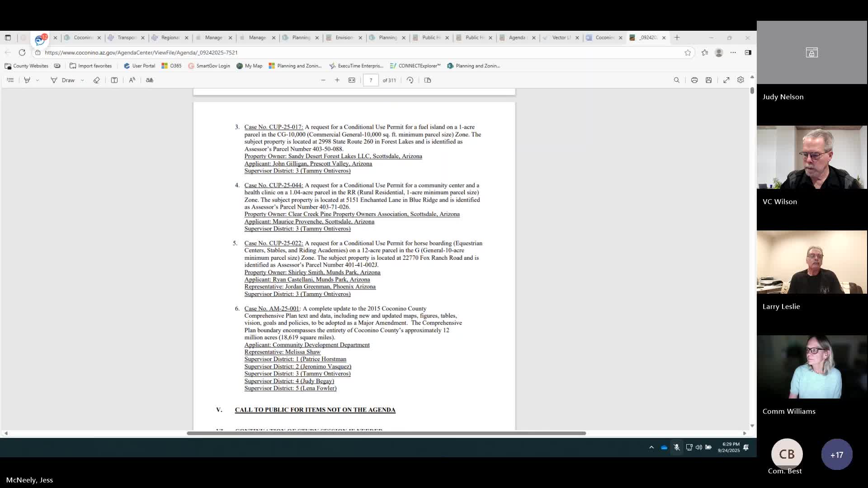Show hidden system tray icons
The image size is (868, 488).
[651, 447]
